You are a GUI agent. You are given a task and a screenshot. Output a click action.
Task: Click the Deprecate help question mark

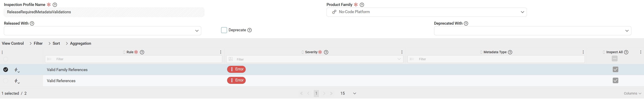coord(249,30)
